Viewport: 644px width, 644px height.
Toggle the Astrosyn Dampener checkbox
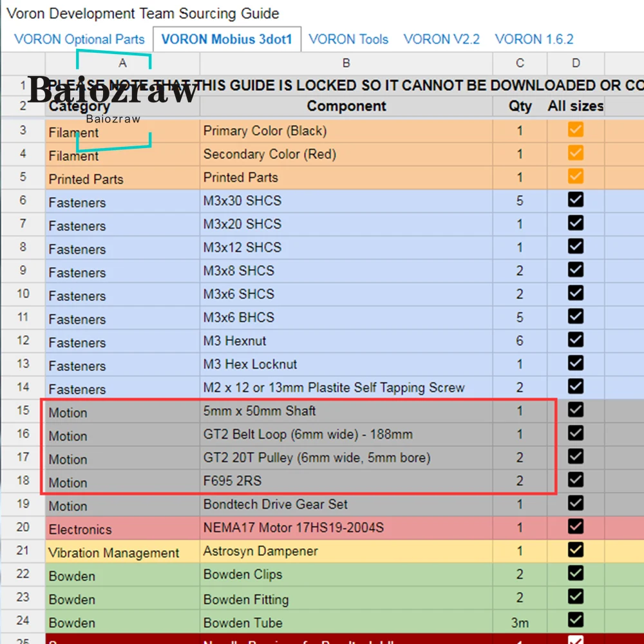pyautogui.click(x=575, y=550)
